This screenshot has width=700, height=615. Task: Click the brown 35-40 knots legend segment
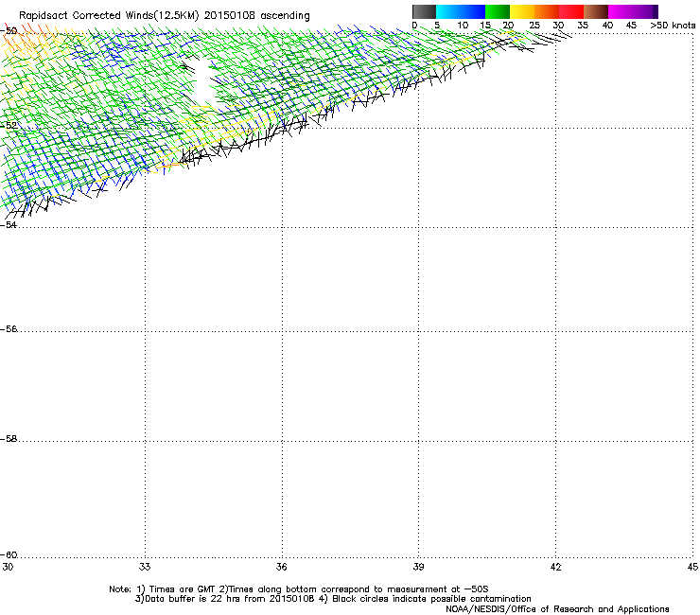[596, 11]
